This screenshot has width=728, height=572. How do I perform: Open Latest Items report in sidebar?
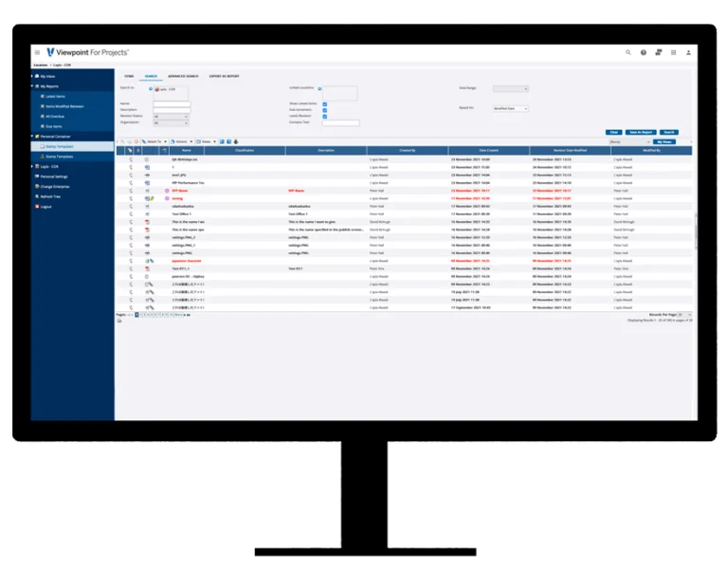[x=53, y=96]
